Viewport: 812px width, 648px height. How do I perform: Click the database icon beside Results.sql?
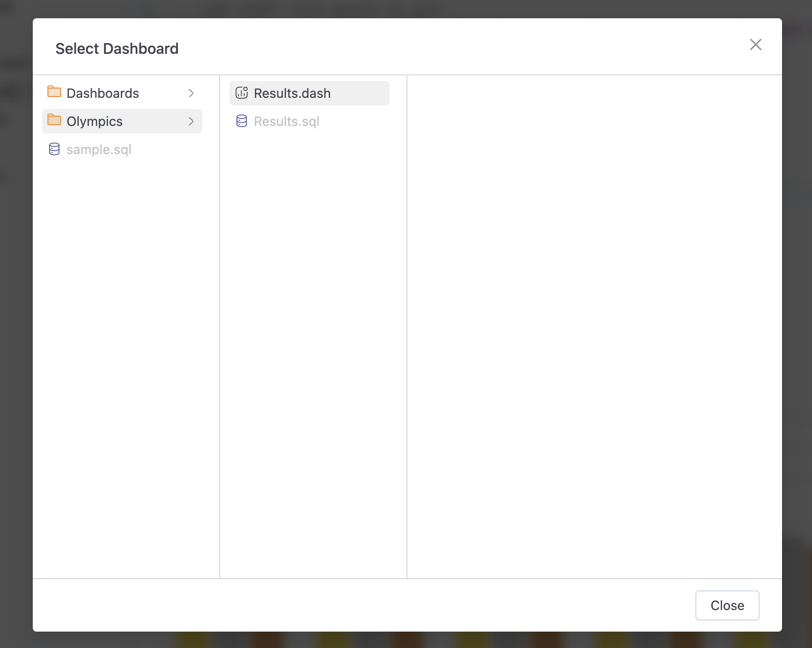click(x=242, y=121)
